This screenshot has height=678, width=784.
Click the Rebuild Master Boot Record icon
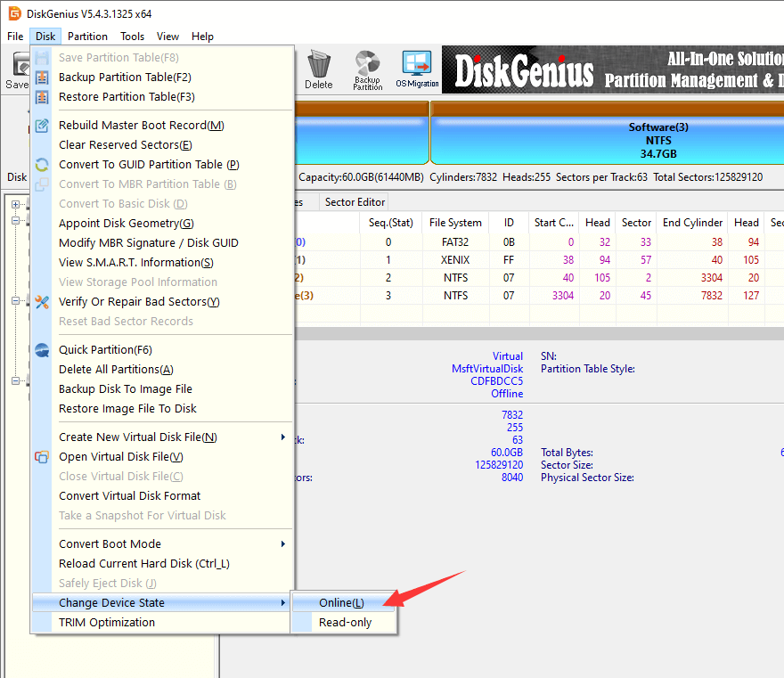[x=42, y=126]
